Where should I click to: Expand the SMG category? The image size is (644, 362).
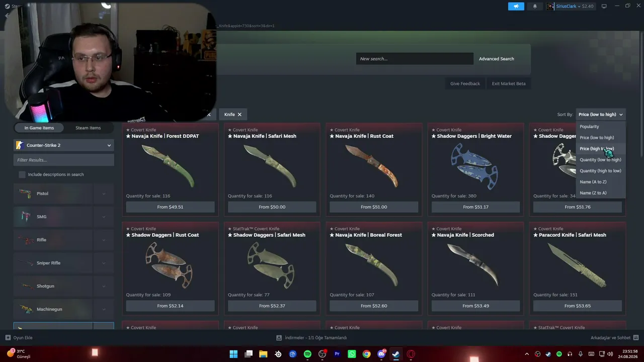coord(104,217)
